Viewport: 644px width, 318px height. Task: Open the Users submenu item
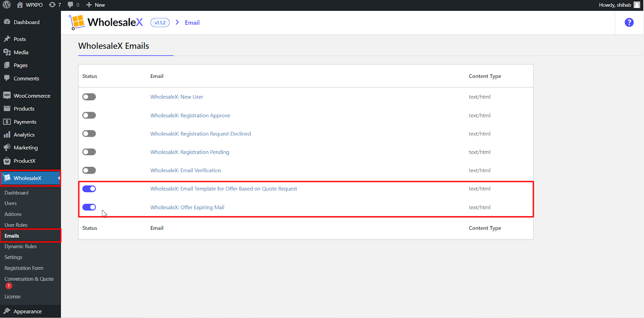tap(10, 203)
